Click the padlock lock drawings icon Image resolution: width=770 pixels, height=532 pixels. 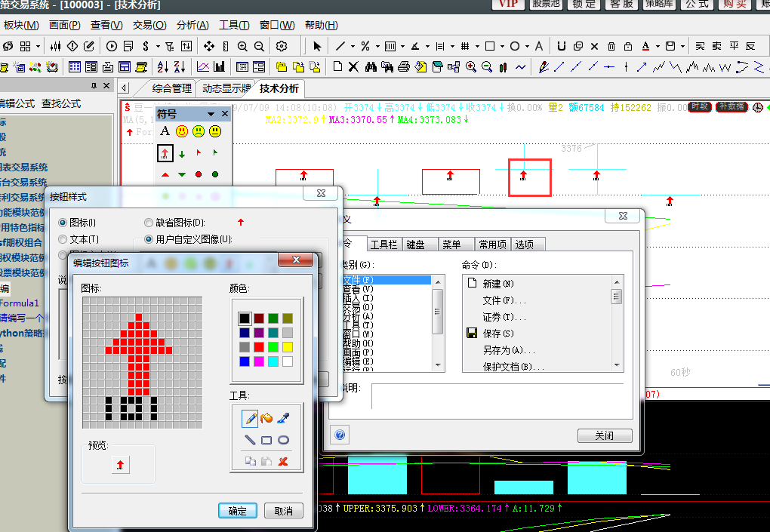pyautogui.click(x=628, y=46)
